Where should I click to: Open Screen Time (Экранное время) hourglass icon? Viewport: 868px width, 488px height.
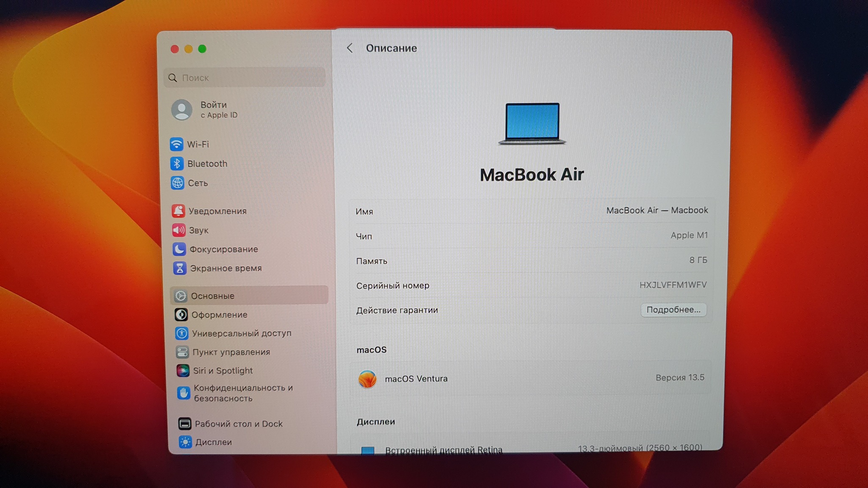179,268
